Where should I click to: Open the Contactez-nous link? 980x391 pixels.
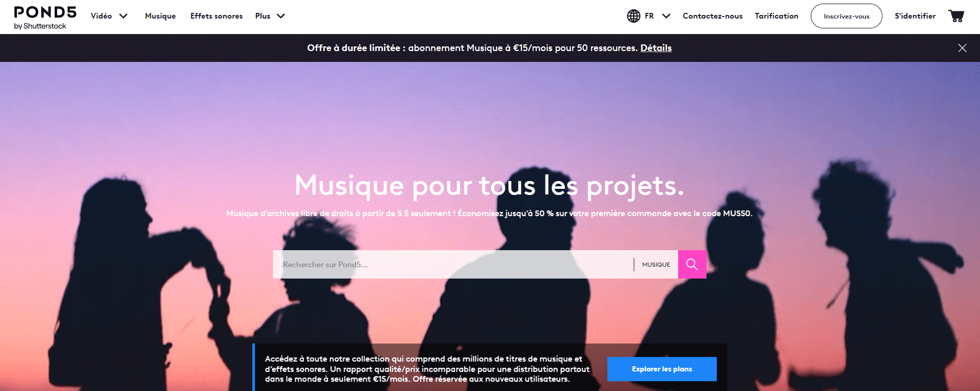tap(713, 16)
